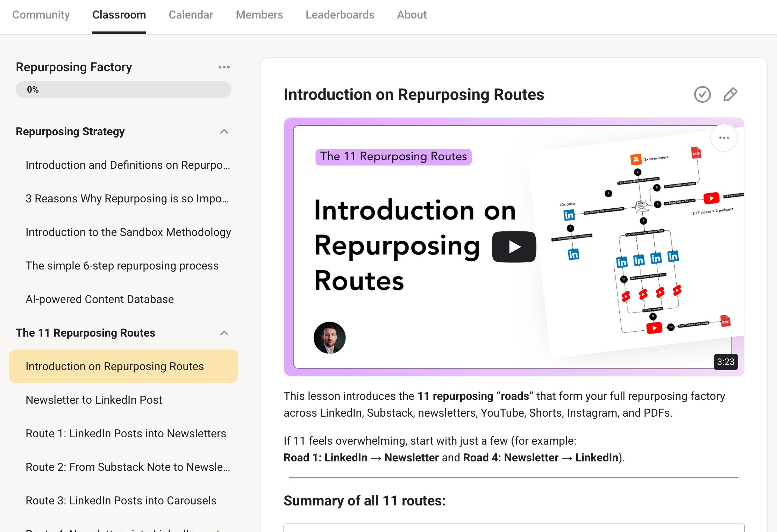Open Newsletter to LinkedIn Post lesson
Viewport: 777px width, 532px height.
point(94,400)
